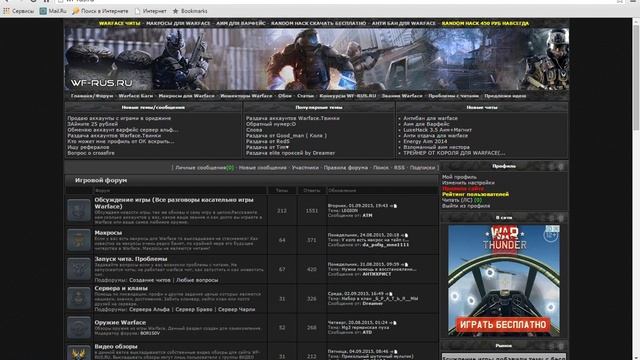
Task: Open the Bookmarks star folder
Action: (x=190, y=11)
